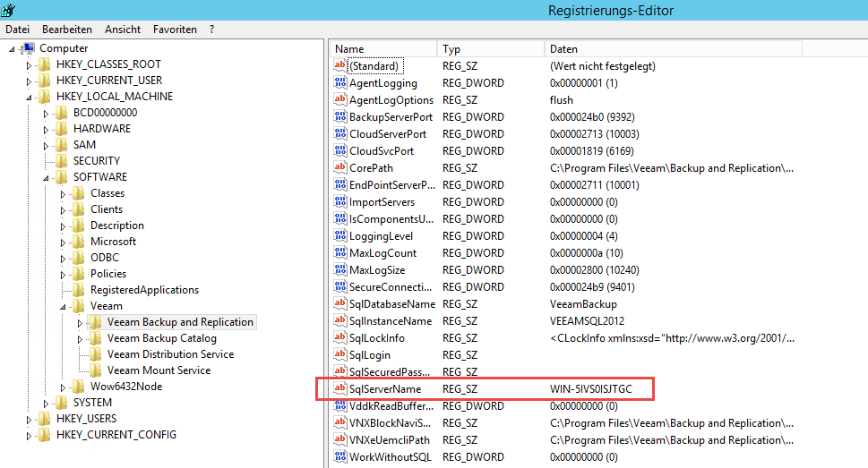The width and height of the screenshot is (868, 468).
Task: Click Veeam Distribution Service folder icon
Action: pyautogui.click(x=95, y=354)
